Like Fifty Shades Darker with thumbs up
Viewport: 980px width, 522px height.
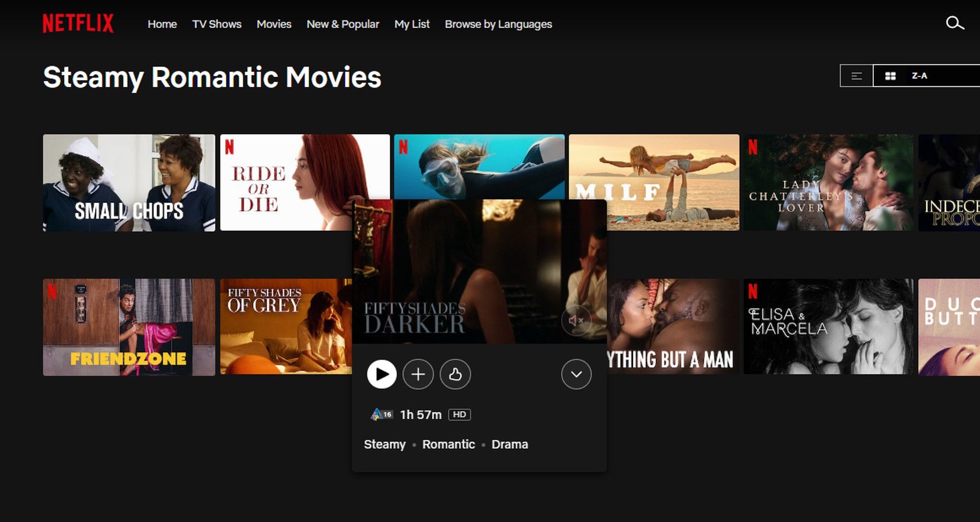click(456, 374)
